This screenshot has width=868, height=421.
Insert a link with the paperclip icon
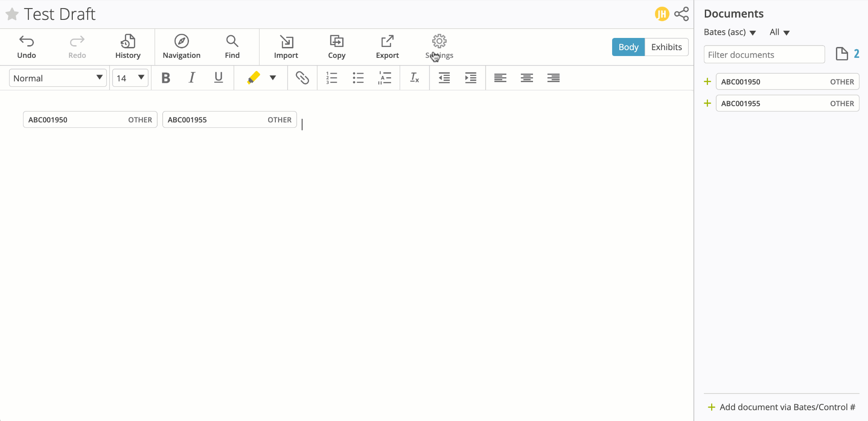pyautogui.click(x=302, y=78)
